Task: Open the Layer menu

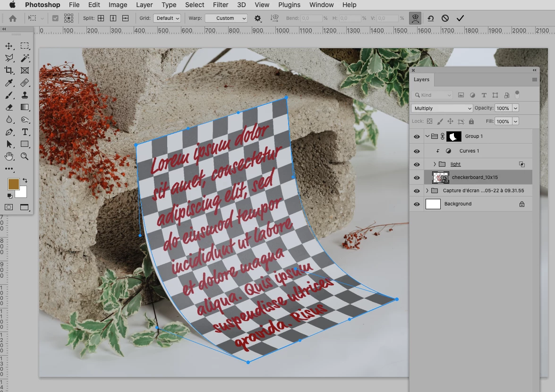Action: point(145,5)
